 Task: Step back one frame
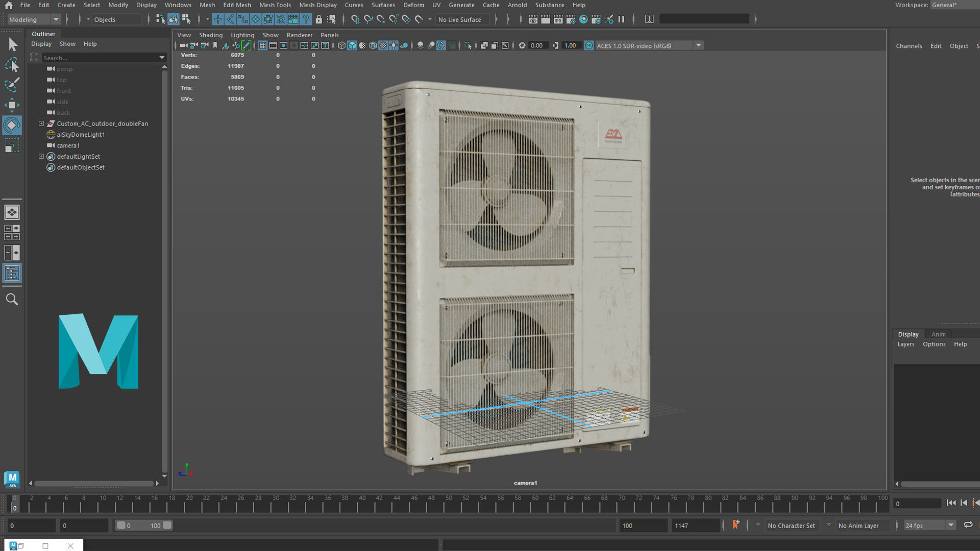tap(964, 503)
